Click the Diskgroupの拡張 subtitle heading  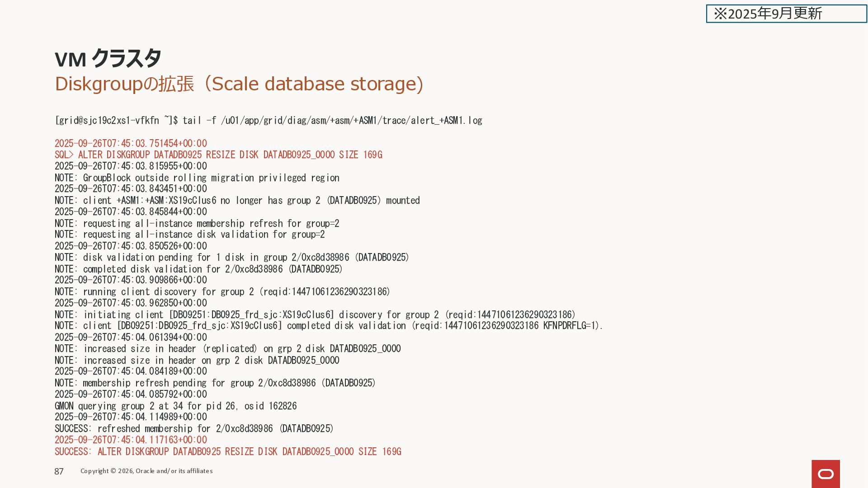click(239, 84)
